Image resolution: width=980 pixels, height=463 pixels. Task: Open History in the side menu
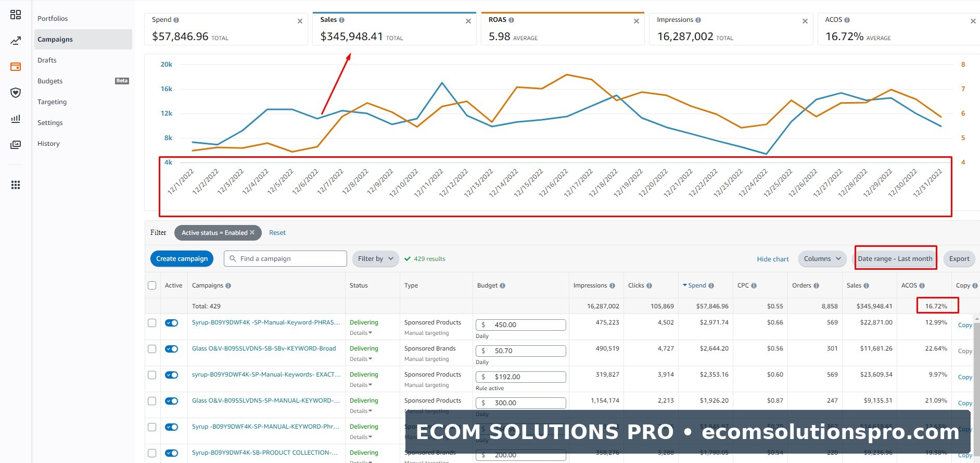coord(48,143)
